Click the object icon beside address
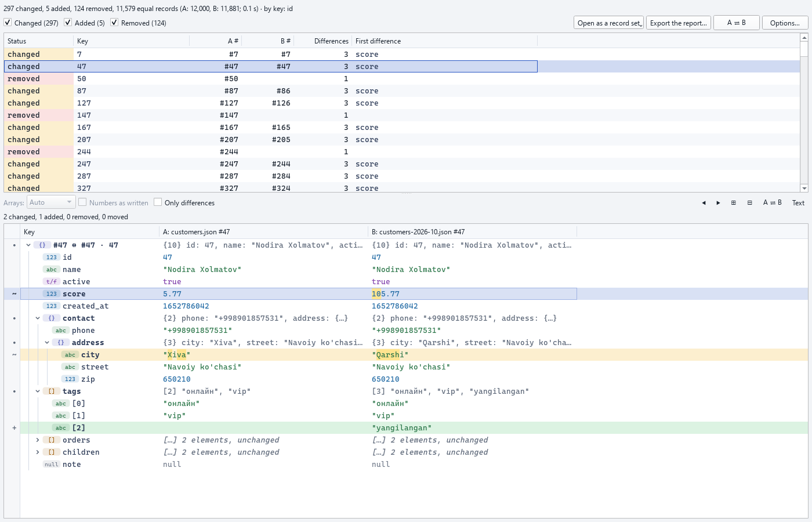Screen dimensions: 812x522 point(61,343)
